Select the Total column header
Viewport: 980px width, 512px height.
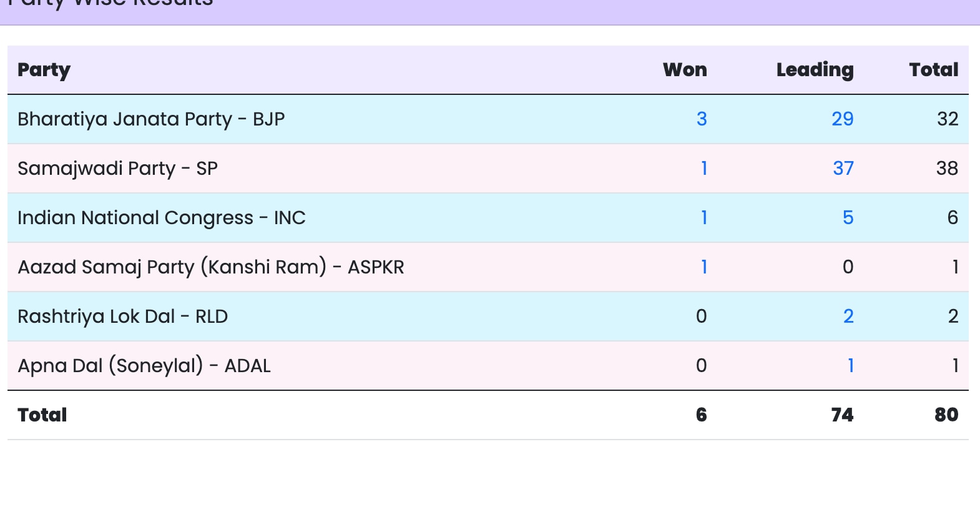pyautogui.click(x=933, y=69)
